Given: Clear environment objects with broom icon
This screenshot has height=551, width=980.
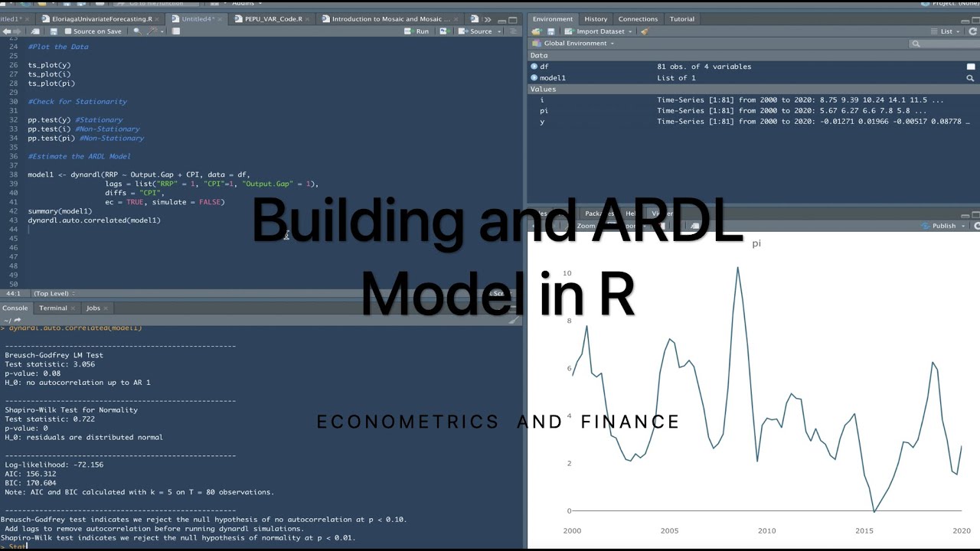Looking at the screenshot, I should [644, 31].
